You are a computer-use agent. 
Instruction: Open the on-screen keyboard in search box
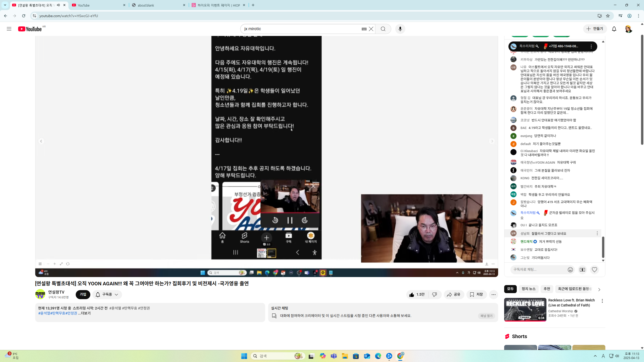click(364, 29)
